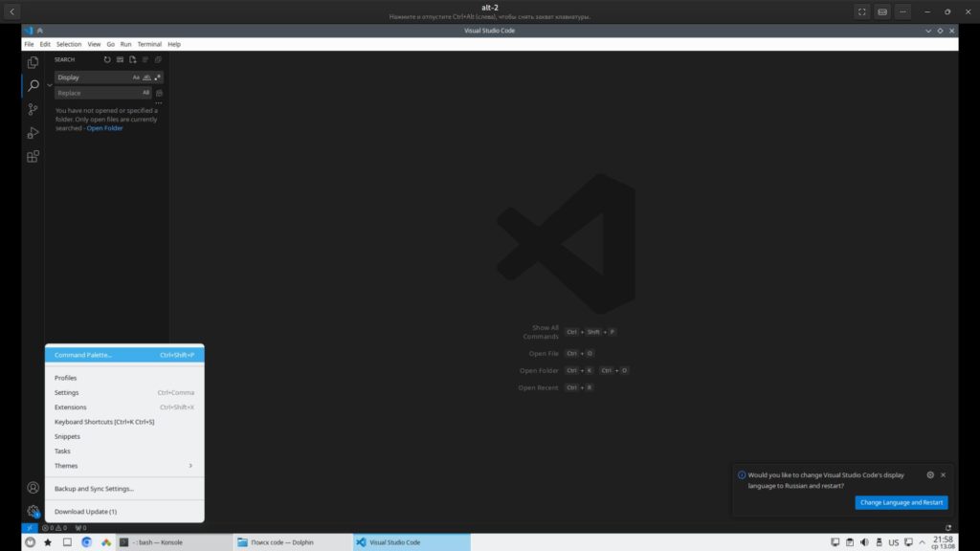The height and width of the screenshot is (551, 980).
Task: Click the Accounts icon in activity bar
Action: click(33, 488)
